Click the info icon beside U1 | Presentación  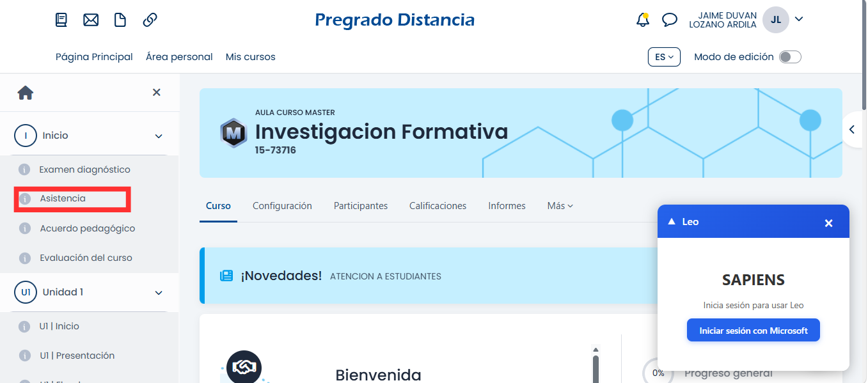[x=25, y=356]
